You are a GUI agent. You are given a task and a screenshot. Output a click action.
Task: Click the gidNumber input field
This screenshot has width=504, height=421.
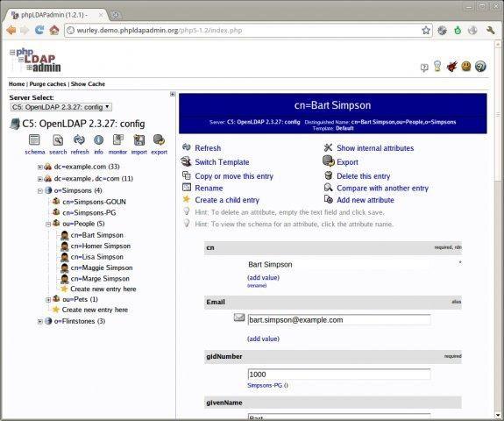[x=339, y=375]
